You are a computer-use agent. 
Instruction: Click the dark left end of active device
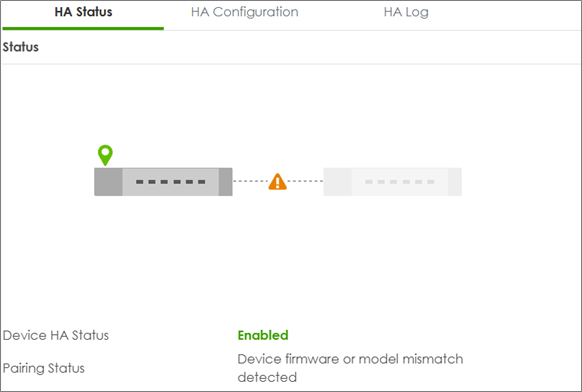pyautogui.click(x=108, y=182)
